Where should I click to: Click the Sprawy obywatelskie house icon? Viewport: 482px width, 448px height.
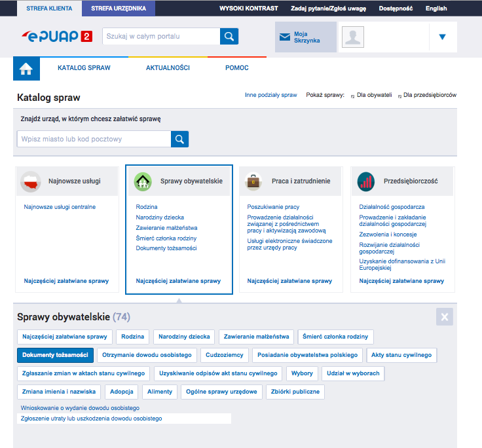pos(143,181)
